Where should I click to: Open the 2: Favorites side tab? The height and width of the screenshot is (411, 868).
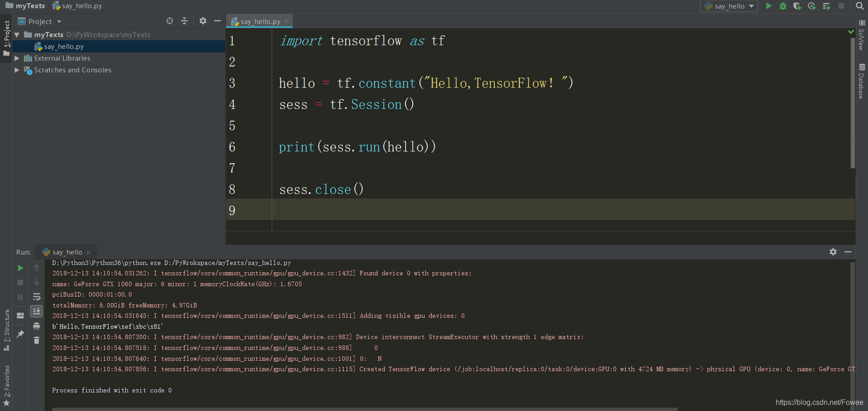pos(6,385)
